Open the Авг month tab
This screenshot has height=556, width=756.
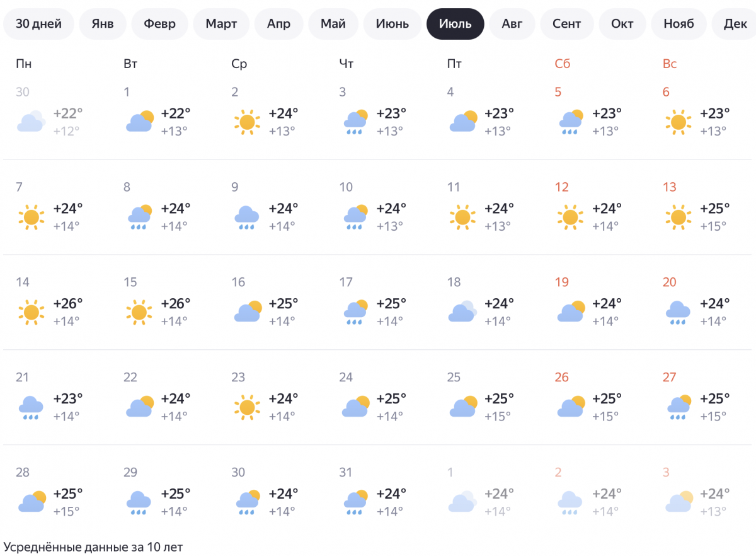(x=512, y=24)
